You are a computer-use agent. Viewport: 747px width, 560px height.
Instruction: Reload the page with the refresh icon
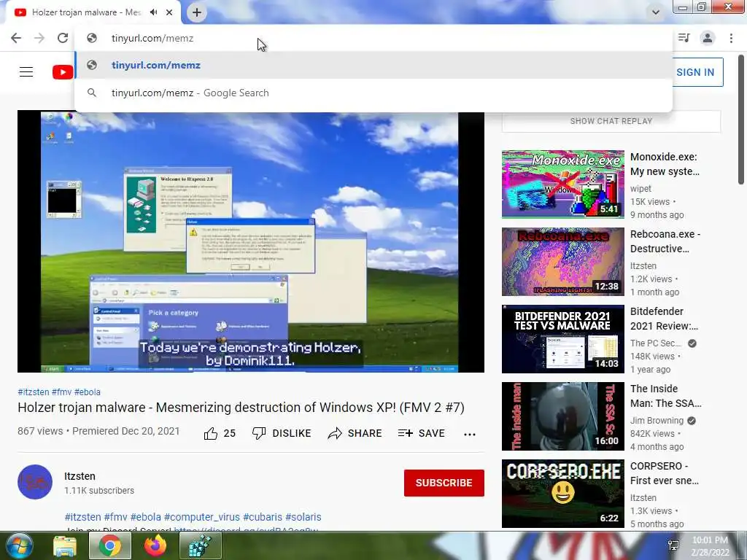[x=63, y=38]
